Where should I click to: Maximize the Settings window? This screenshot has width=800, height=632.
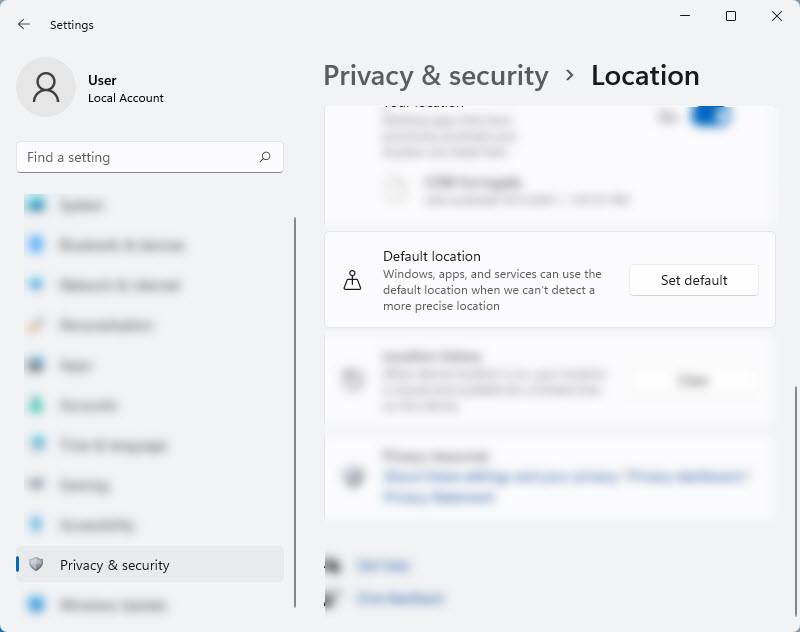(x=731, y=16)
